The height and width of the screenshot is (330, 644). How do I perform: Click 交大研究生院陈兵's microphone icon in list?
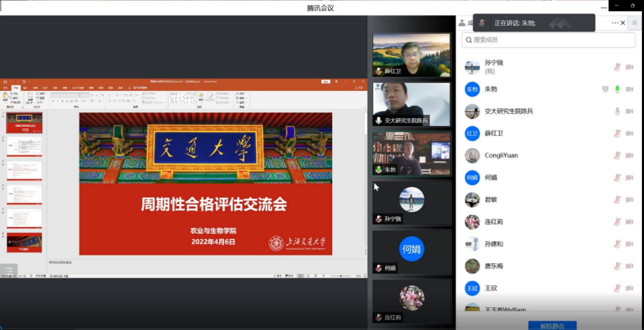(x=617, y=111)
